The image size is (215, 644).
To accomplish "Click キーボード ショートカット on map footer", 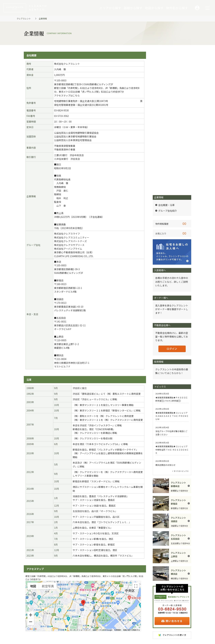I will point(80,630).
